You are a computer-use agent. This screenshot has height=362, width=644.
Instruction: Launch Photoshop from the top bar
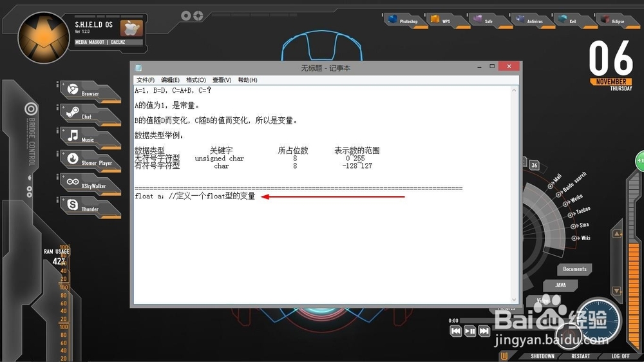tap(404, 21)
